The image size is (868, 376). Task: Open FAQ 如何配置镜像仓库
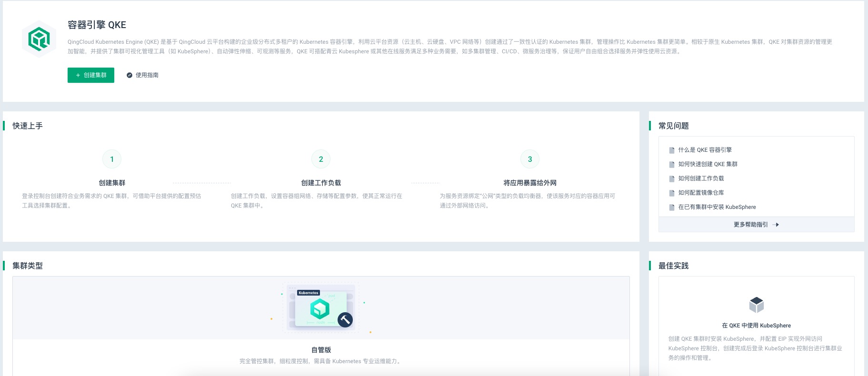[701, 193]
